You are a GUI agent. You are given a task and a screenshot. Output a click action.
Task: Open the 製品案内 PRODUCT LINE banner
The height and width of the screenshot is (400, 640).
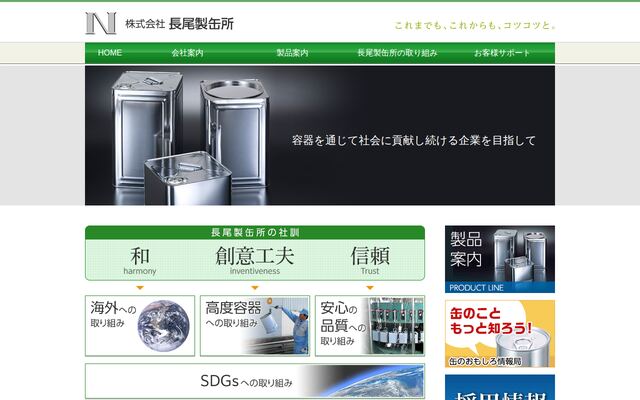[x=500, y=259]
